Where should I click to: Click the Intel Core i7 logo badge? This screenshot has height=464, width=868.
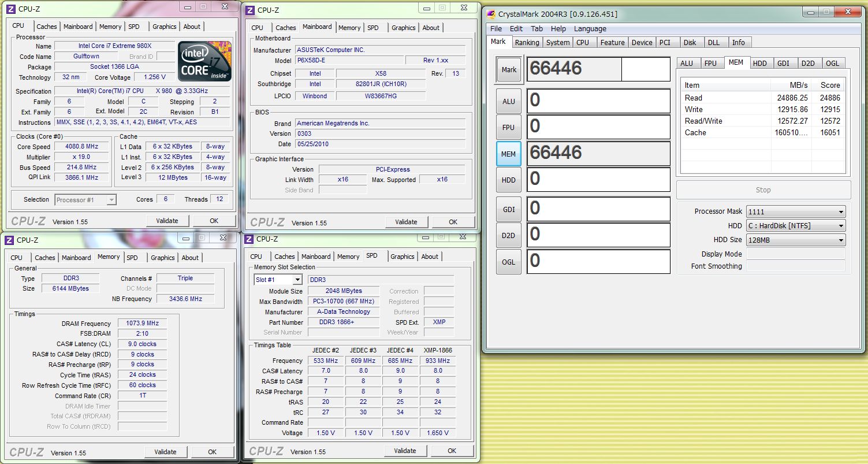click(204, 61)
